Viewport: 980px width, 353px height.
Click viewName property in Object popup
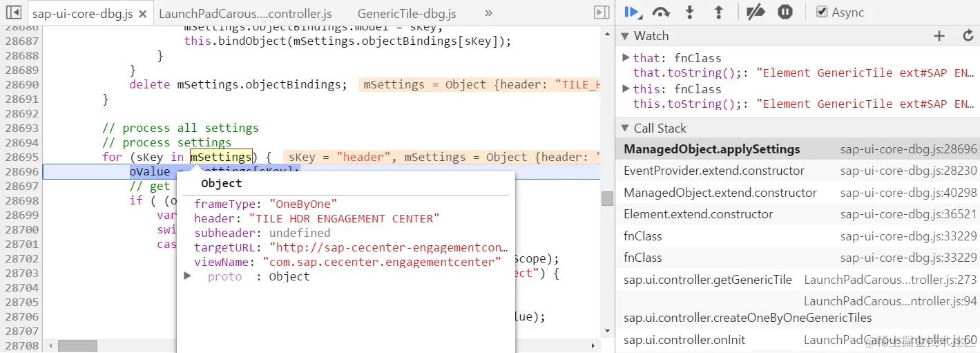[x=347, y=262]
